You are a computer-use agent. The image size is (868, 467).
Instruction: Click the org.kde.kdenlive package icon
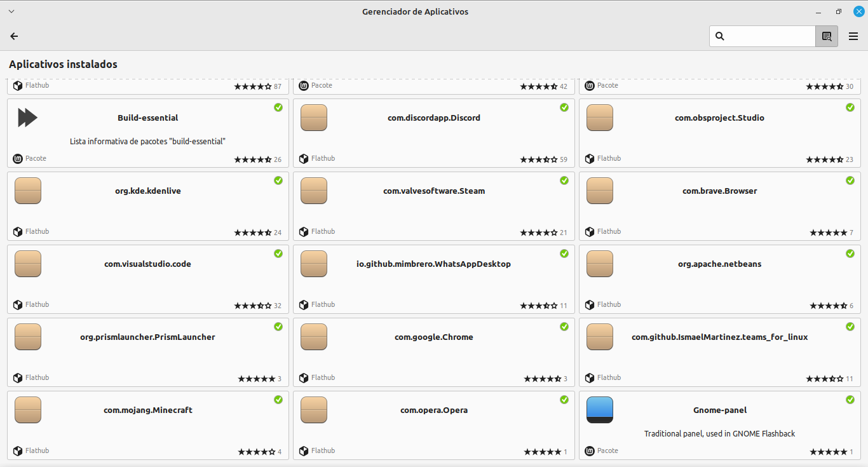point(28,191)
